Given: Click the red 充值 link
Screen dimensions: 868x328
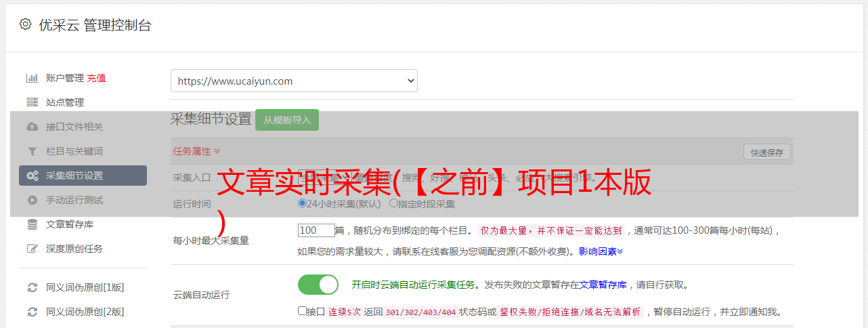Looking at the screenshot, I should click(96, 78).
